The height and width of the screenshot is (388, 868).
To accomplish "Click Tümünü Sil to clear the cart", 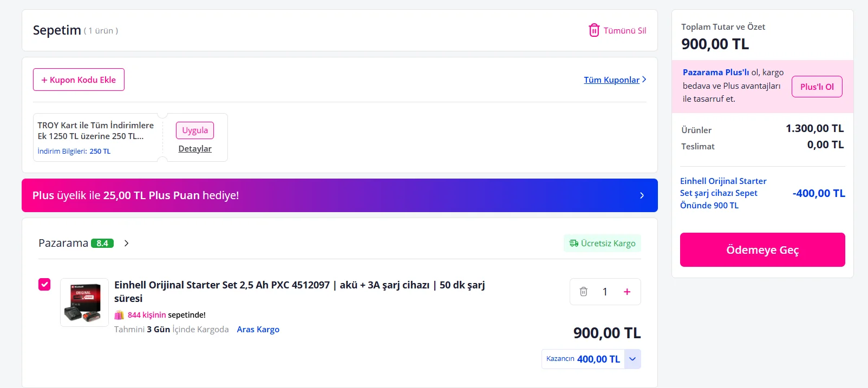I will (625, 31).
